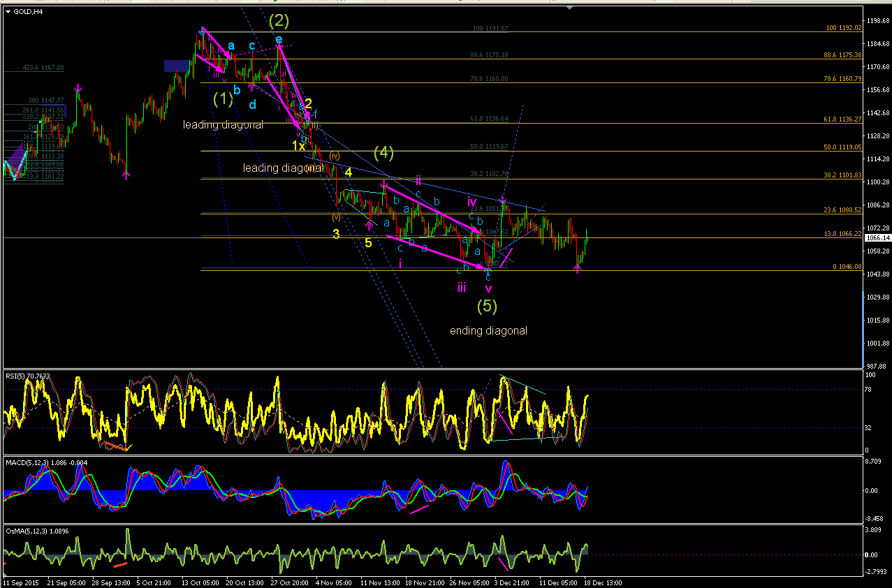
Task: Select the green wave (5) label
Action: click(487, 305)
